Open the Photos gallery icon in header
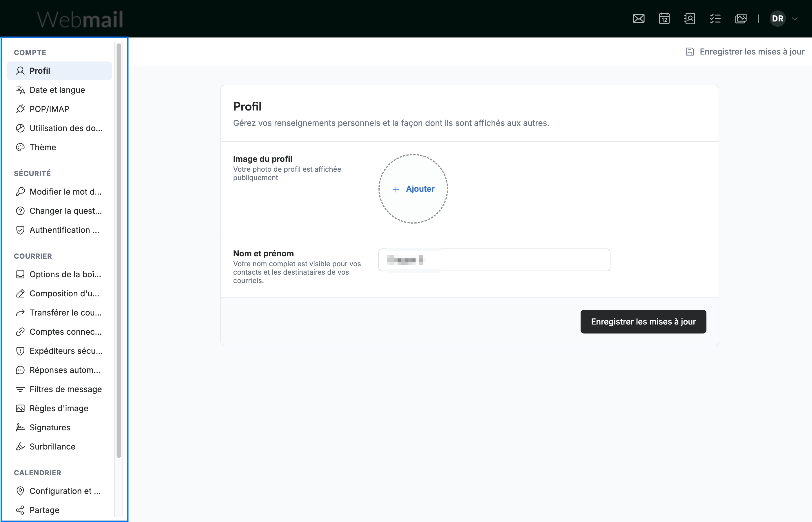 pos(740,18)
